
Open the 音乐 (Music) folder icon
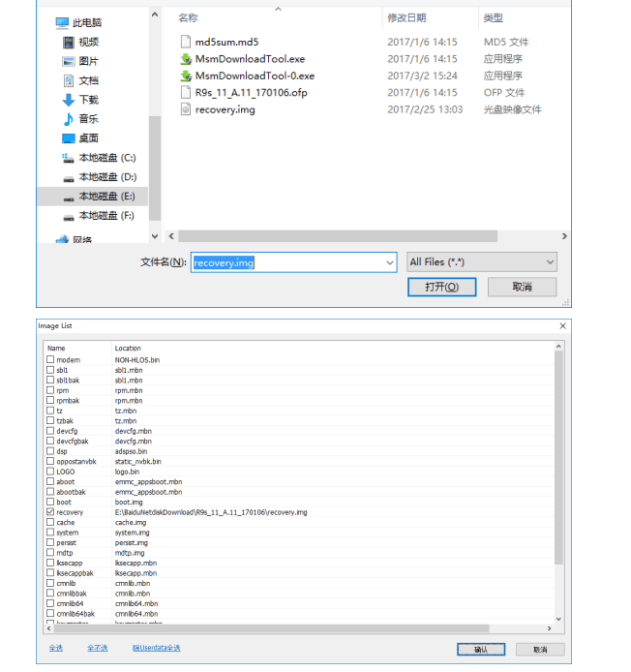click(x=69, y=119)
